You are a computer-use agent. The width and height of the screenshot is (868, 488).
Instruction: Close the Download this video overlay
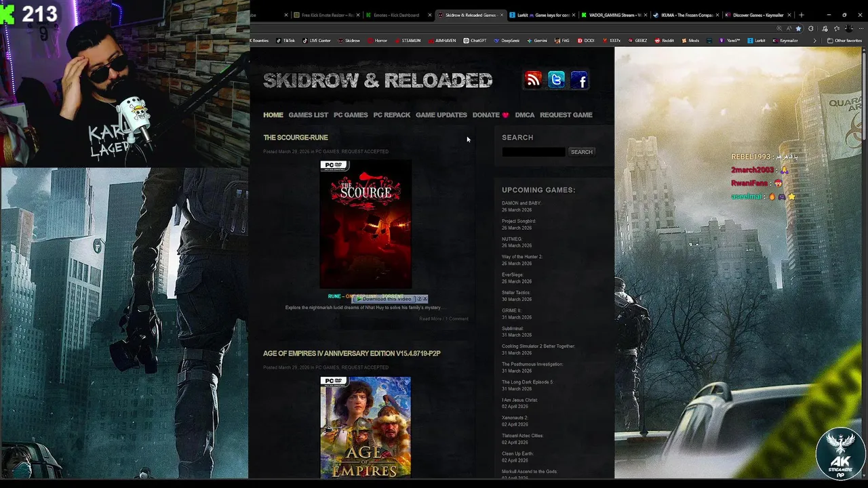(x=425, y=299)
